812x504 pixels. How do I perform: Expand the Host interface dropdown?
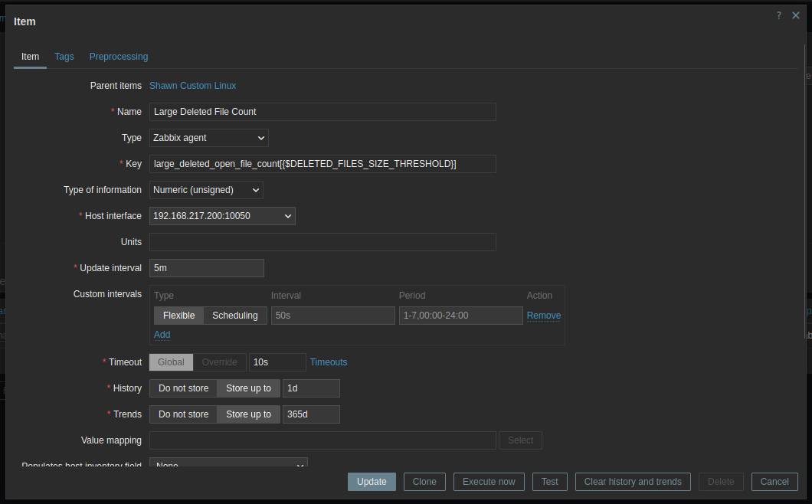pos(222,216)
